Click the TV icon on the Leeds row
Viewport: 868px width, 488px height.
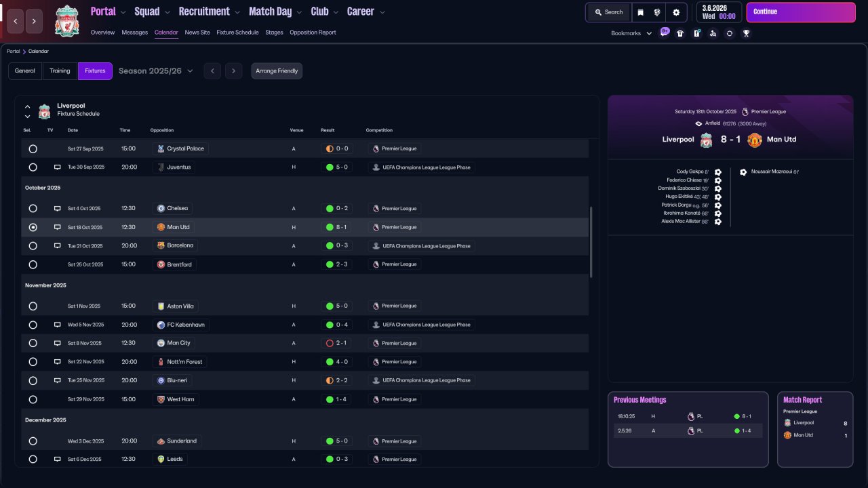click(58, 459)
